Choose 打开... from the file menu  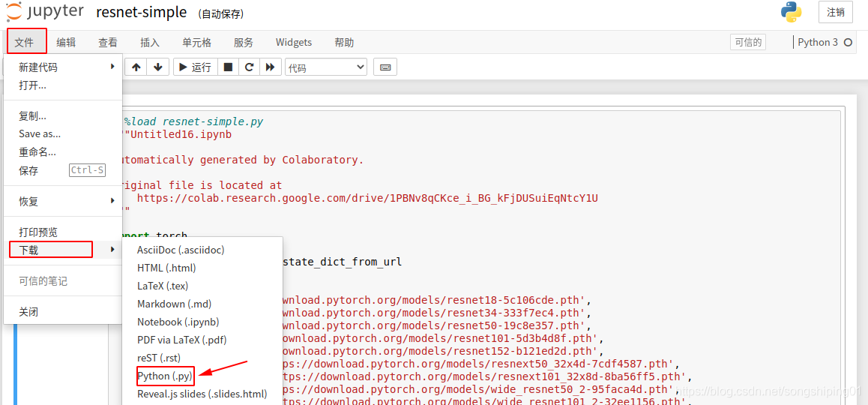coord(63,85)
